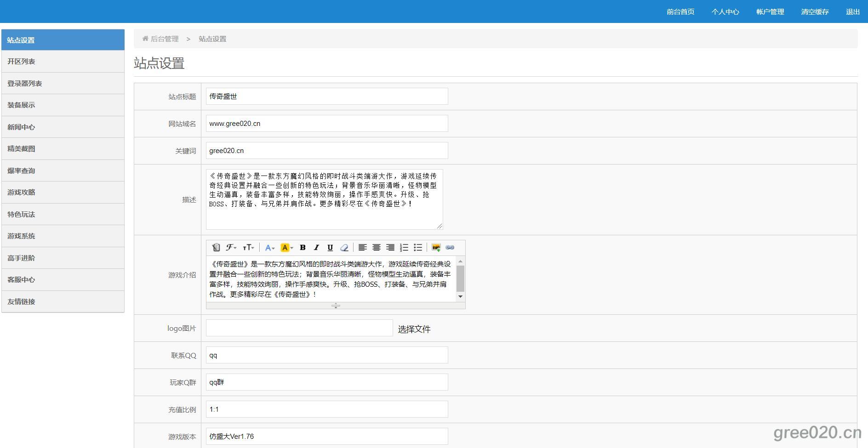Click 清空缓存 in the top bar
868x448 pixels.
pyautogui.click(x=815, y=12)
